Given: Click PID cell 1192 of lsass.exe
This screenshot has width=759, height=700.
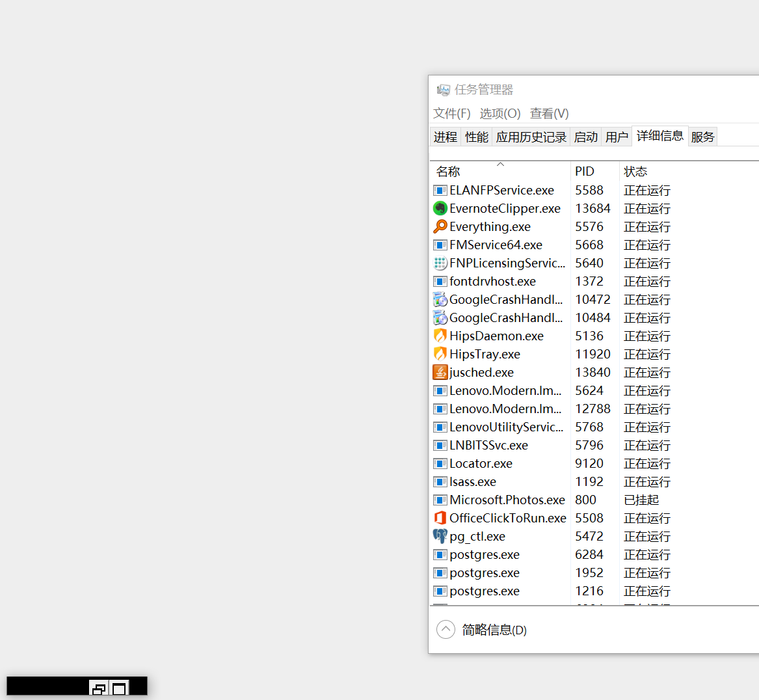Looking at the screenshot, I should click(x=589, y=481).
